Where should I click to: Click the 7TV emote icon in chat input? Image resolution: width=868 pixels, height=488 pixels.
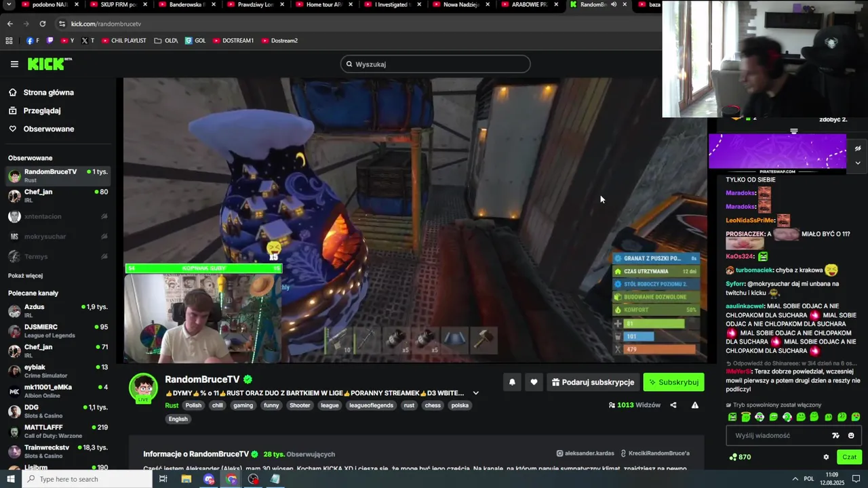(835, 436)
